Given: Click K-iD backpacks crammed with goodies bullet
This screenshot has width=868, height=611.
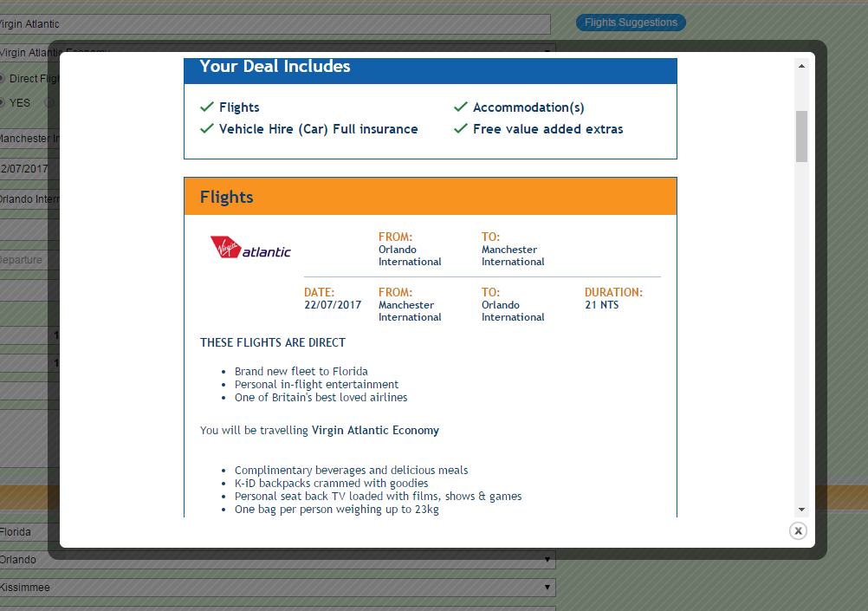Looking at the screenshot, I should (x=331, y=483).
